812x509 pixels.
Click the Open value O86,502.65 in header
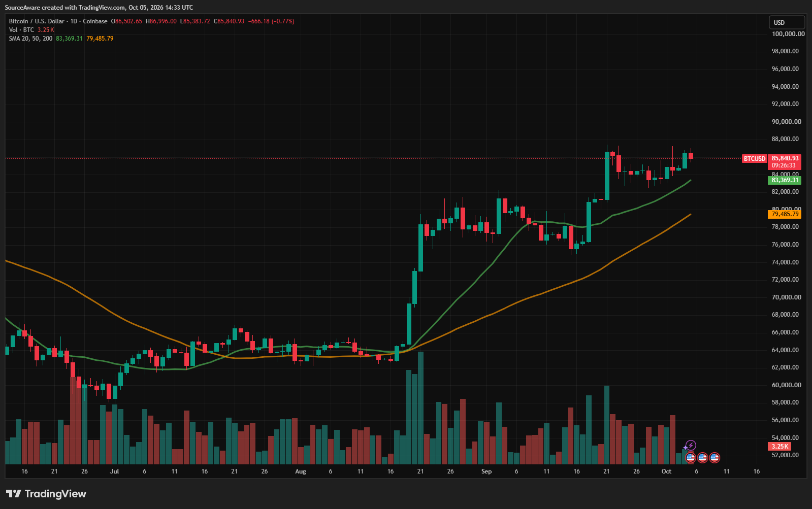click(x=126, y=21)
